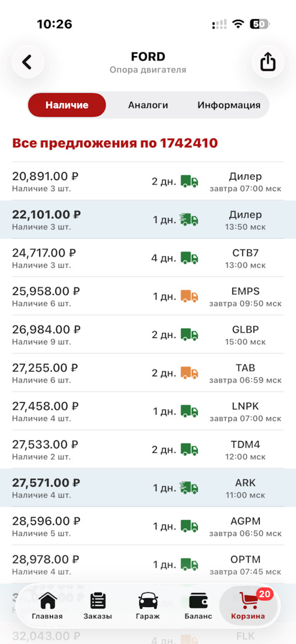This screenshot has width=296, height=644.
Task: Tap the share icon at top right
Action: point(268,62)
